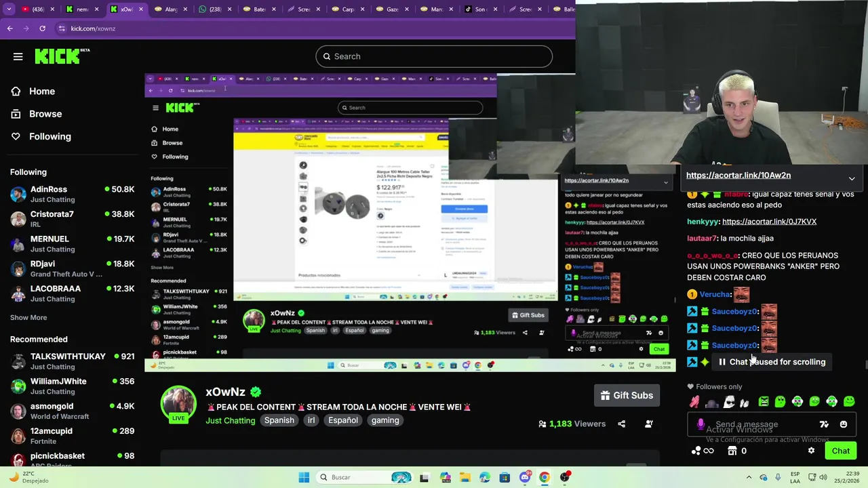
Task: Open Edge from the taskbar
Action: click(484, 477)
